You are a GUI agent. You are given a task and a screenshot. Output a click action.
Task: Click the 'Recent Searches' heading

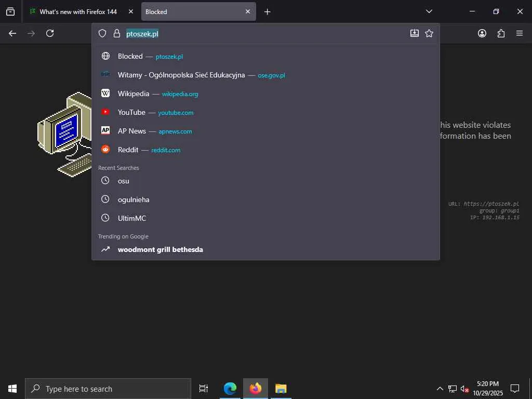coord(118,168)
